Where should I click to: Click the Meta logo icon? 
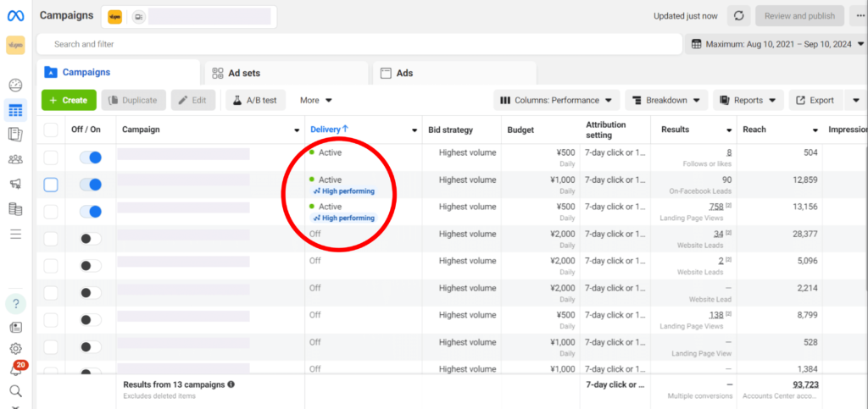click(15, 15)
